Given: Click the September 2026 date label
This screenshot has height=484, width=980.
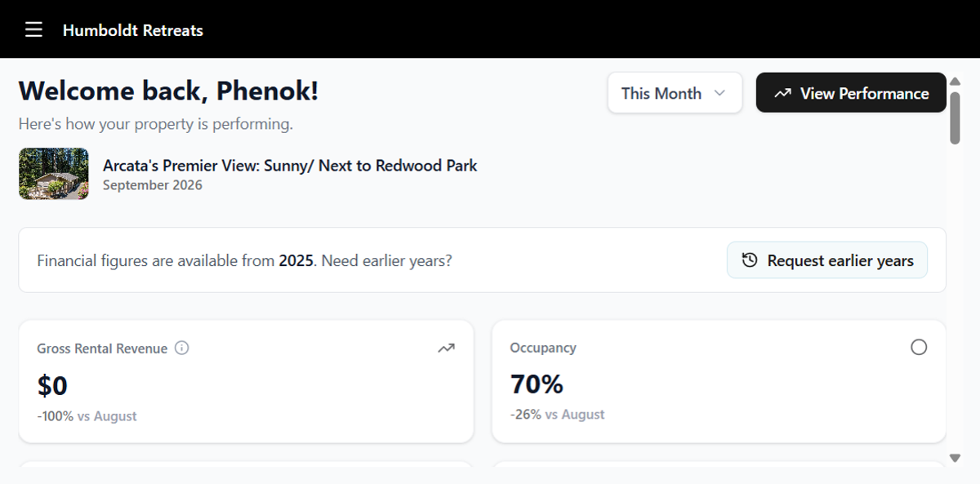Looking at the screenshot, I should tap(153, 185).
